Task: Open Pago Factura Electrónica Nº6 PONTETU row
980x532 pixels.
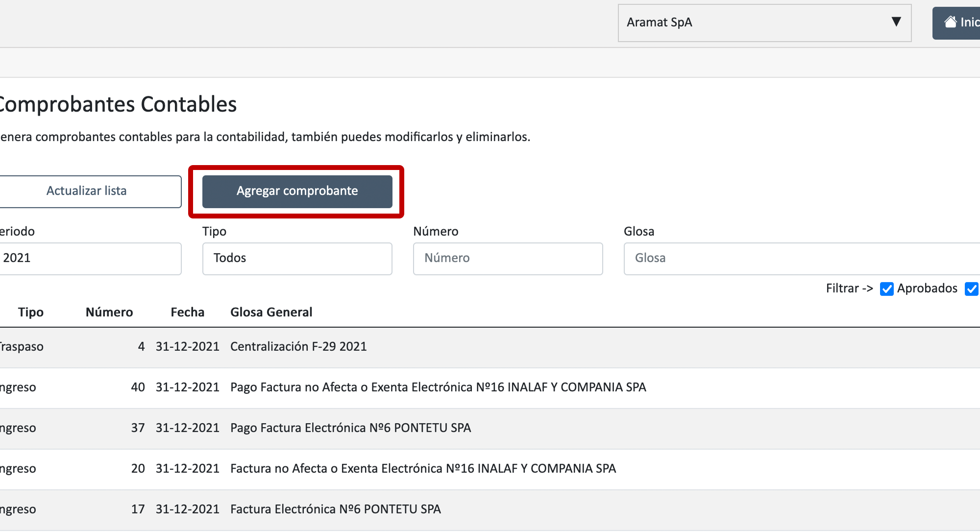Action: pos(350,428)
